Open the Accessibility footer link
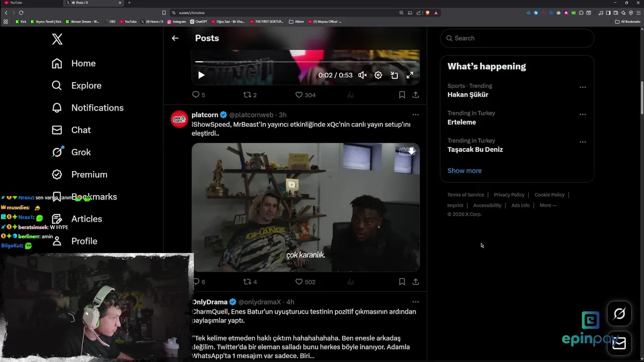The height and width of the screenshot is (362, 644). point(487,205)
